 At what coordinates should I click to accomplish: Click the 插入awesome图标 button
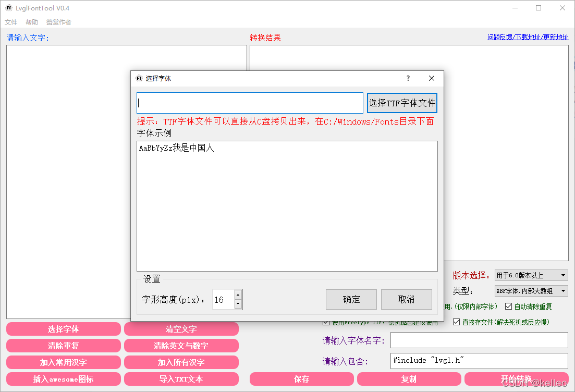[x=64, y=379]
